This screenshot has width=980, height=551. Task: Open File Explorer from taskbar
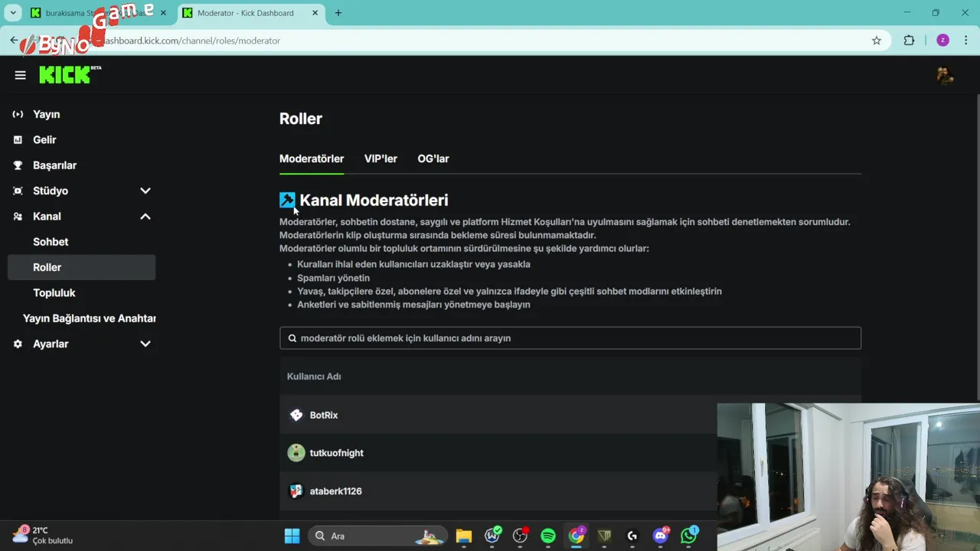click(464, 536)
